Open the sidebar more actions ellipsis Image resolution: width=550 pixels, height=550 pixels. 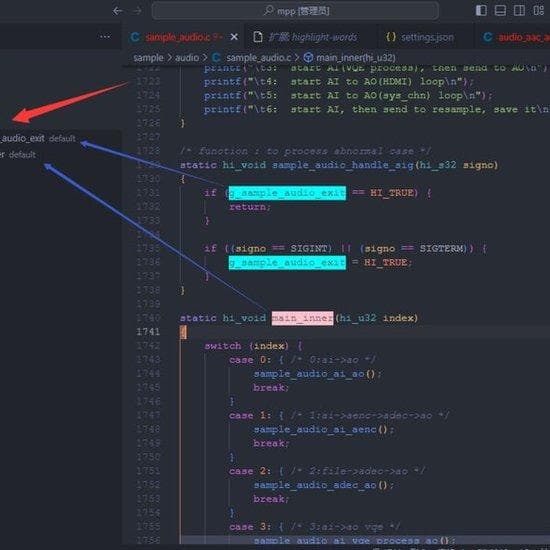[105, 36]
